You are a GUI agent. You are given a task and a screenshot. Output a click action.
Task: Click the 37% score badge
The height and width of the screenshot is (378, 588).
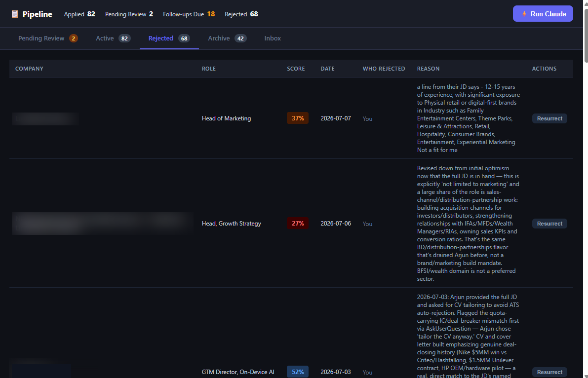pyautogui.click(x=298, y=118)
